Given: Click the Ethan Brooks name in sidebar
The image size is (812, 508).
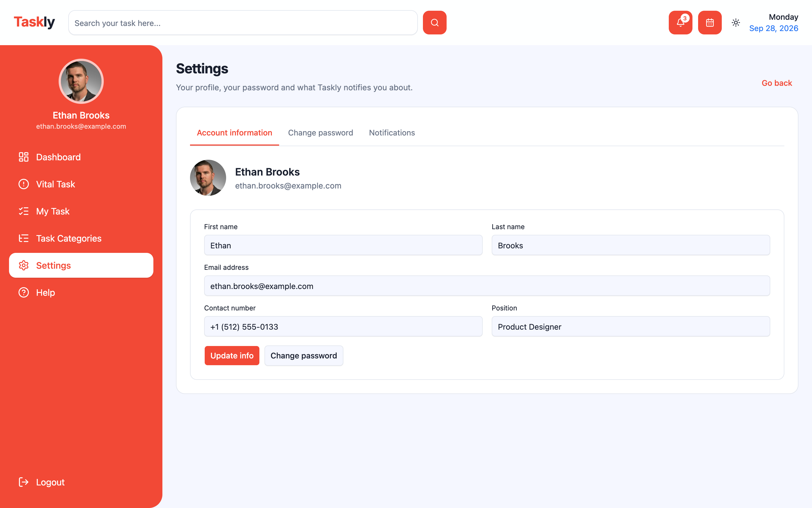Looking at the screenshot, I should (81, 115).
